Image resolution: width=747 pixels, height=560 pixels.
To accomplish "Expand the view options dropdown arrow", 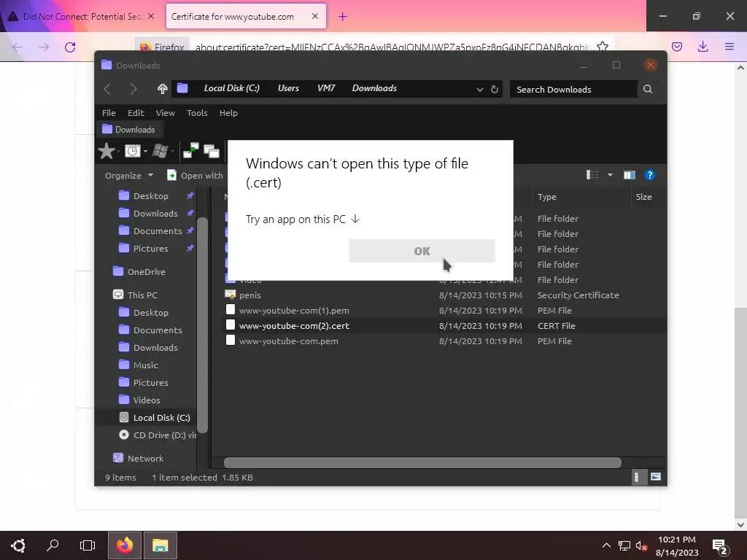I will point(610,175).
